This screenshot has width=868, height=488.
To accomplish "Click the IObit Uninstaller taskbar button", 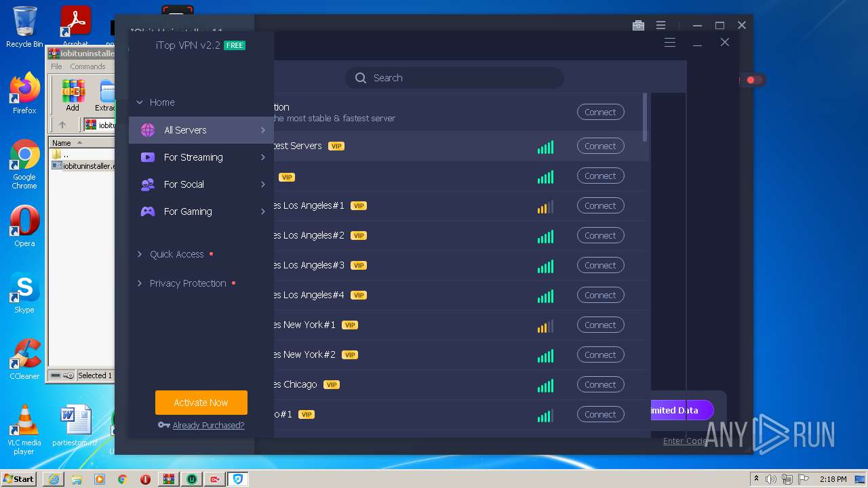I will [192, 479].
